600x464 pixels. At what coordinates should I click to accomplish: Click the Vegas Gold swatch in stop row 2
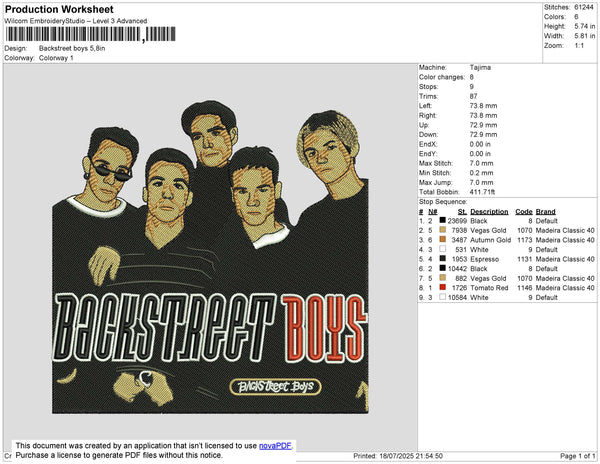(x=442, y=230)
